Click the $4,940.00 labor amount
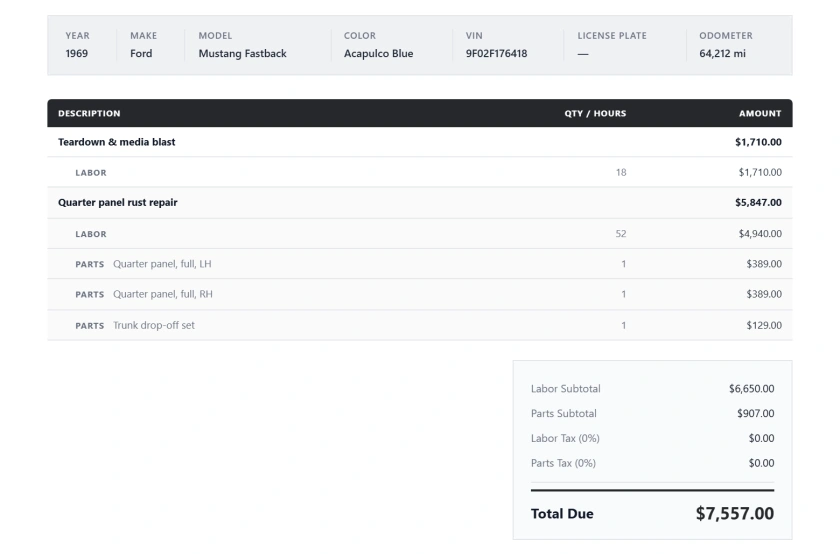The height and width of the screenshot is (554, 840). (x=760, y=234)
